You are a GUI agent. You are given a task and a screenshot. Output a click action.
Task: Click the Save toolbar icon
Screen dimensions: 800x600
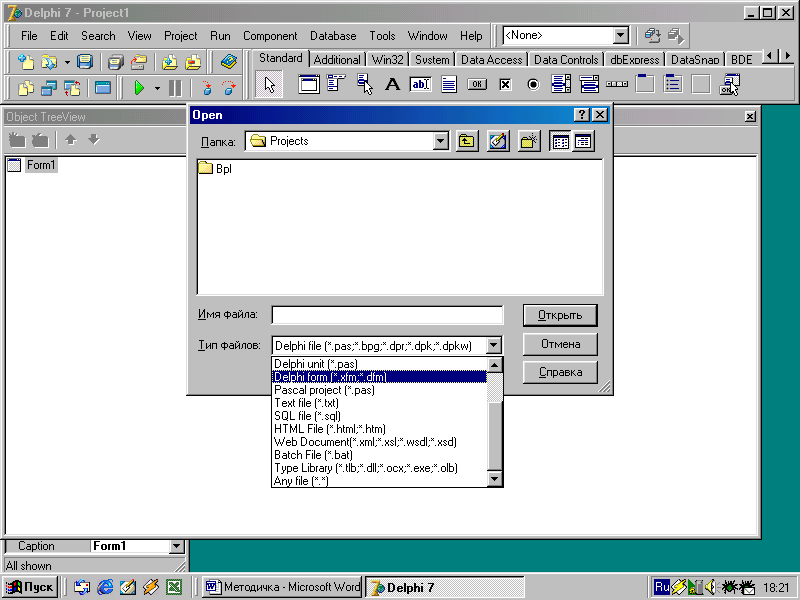click(x=85, y=62)
